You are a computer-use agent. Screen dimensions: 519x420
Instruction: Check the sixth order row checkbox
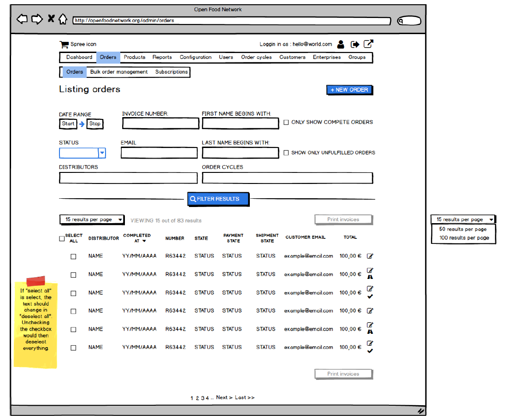(x=73, y=348)
